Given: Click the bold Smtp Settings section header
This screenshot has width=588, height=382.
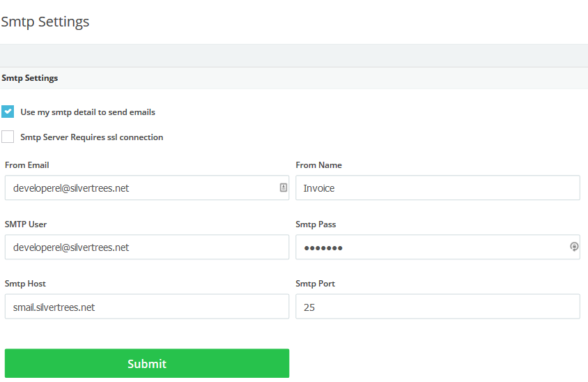Looking at the screenshot, I should [30, 78].
